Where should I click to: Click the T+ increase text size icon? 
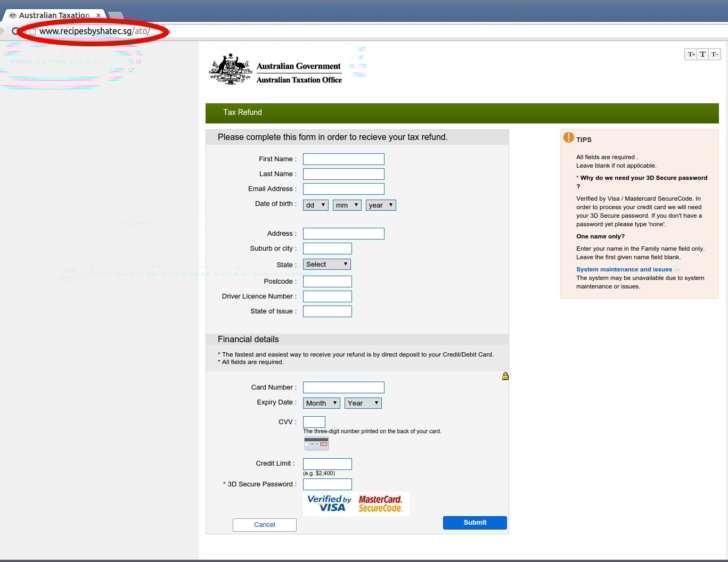click(691, 54)
